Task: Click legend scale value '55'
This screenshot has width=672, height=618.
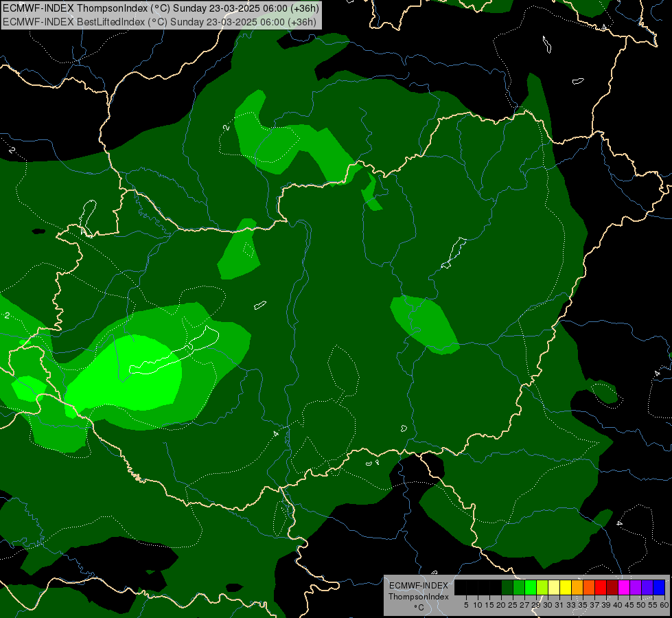Action: pyautogui.click(x=653, y=605)
